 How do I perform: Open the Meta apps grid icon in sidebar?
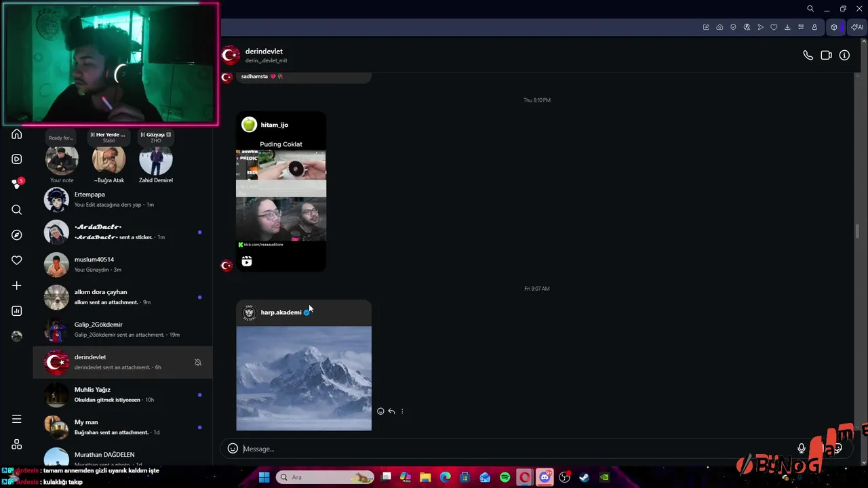pos(17,445)
